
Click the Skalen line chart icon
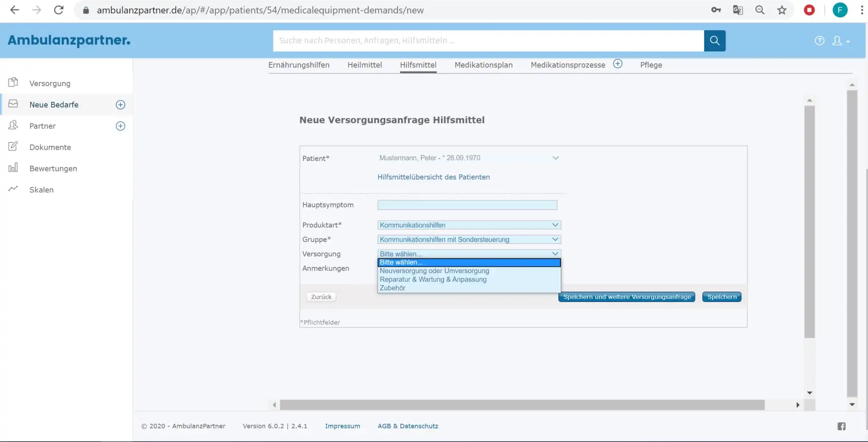(x=13, y=189)
